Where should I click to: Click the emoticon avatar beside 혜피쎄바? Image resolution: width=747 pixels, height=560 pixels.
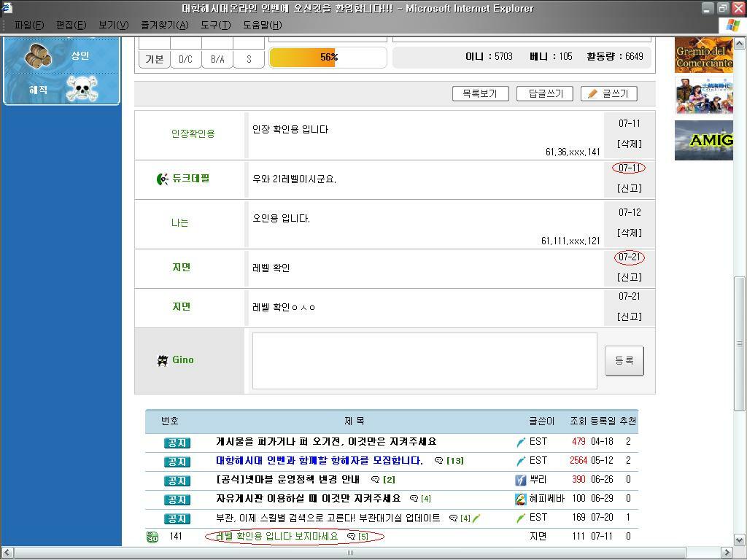pos(519,499)
